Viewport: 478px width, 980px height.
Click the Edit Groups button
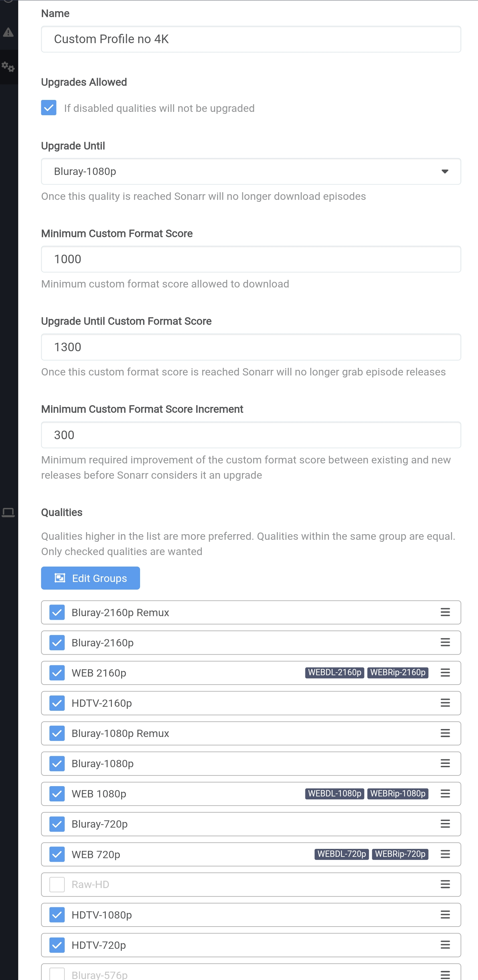[91, 578]
